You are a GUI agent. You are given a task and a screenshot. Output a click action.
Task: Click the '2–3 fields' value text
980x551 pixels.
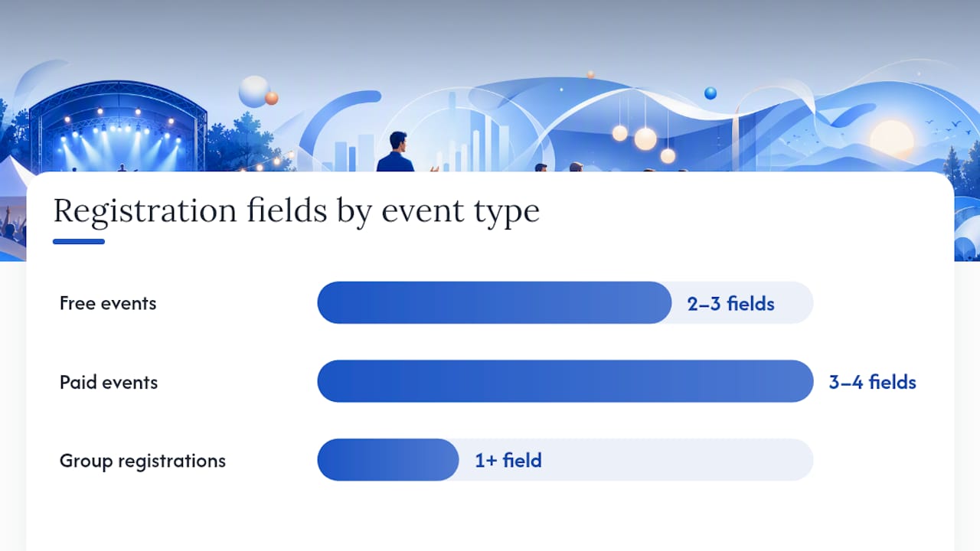(x=730, y=304)
